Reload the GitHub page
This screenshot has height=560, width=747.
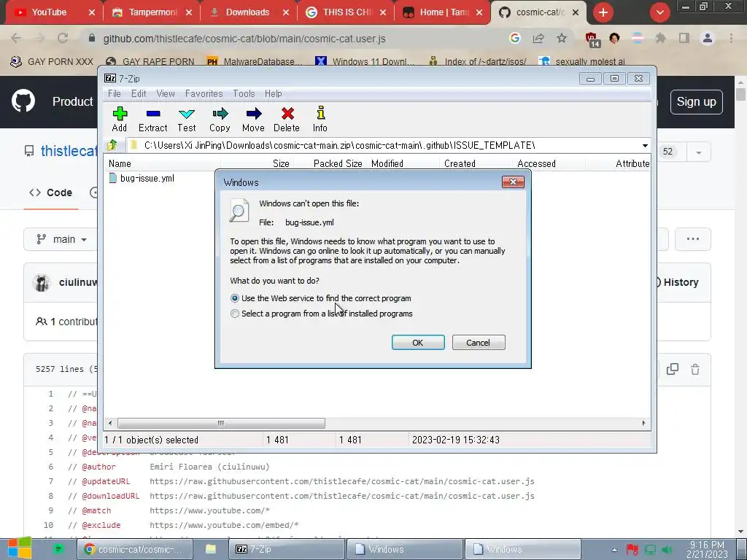pyautogui.click(x=63, y=39)
